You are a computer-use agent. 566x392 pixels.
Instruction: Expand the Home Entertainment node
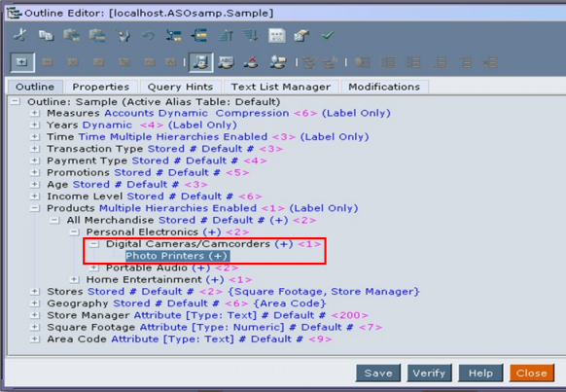tap(74, 280)
